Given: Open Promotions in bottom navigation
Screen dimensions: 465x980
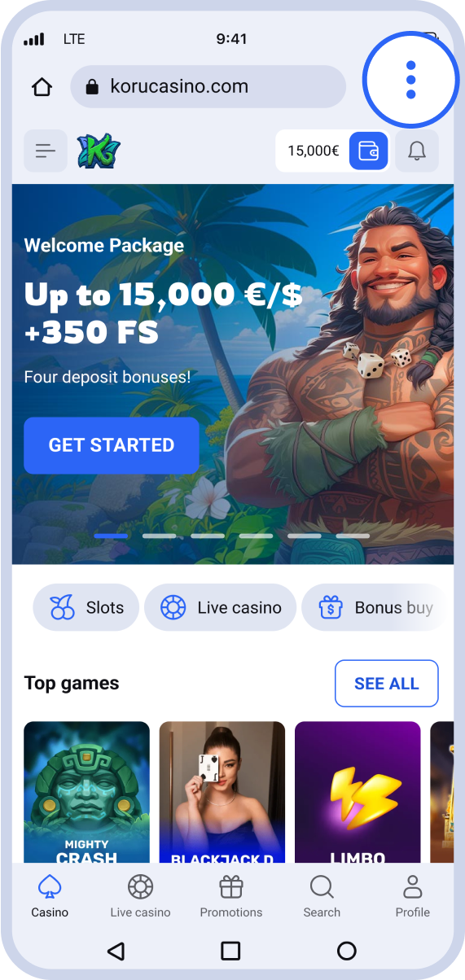Looking at the screenshot, I should (x=231, y=897).
